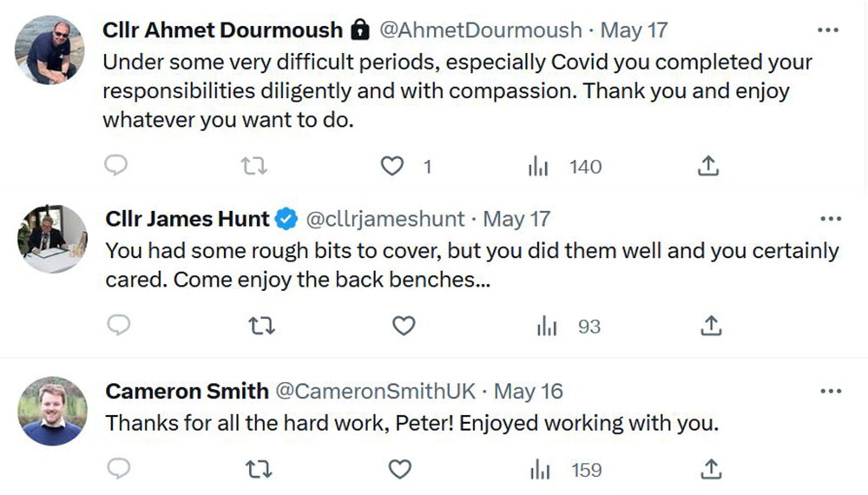
Task: Like Ahmet Dourmoush's tweet
Action: pos(393,166)
